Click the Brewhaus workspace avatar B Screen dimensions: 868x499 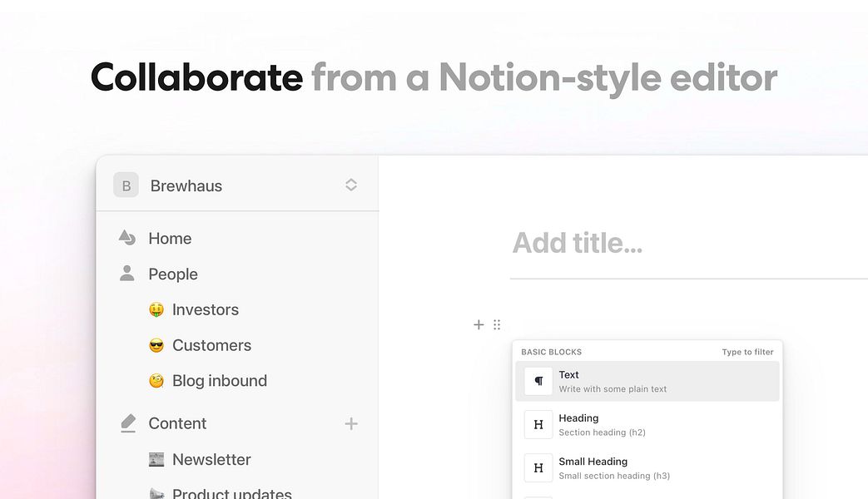pyautogui.click(x=126, y=185)
